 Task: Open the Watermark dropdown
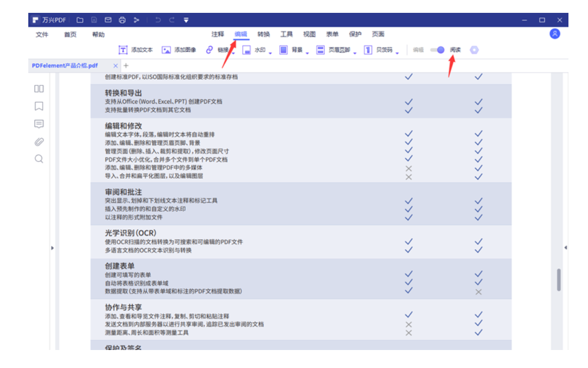pyautogui.click(x=259, y=50)
